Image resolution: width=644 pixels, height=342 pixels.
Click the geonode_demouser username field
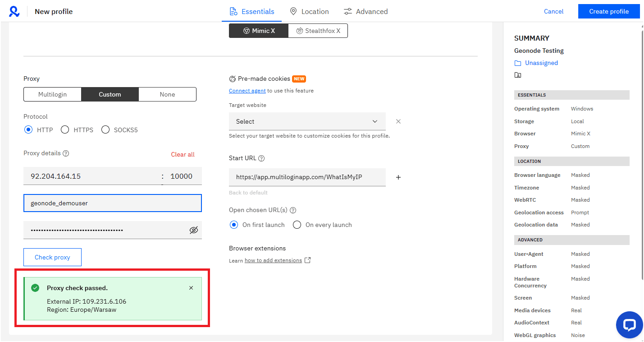(113, 203)
